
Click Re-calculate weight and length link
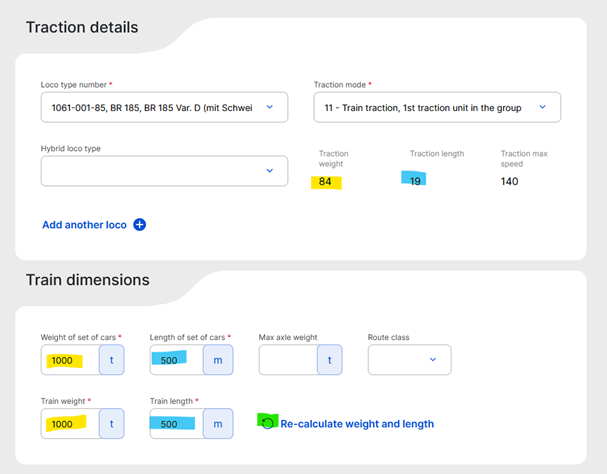(357, 424)
